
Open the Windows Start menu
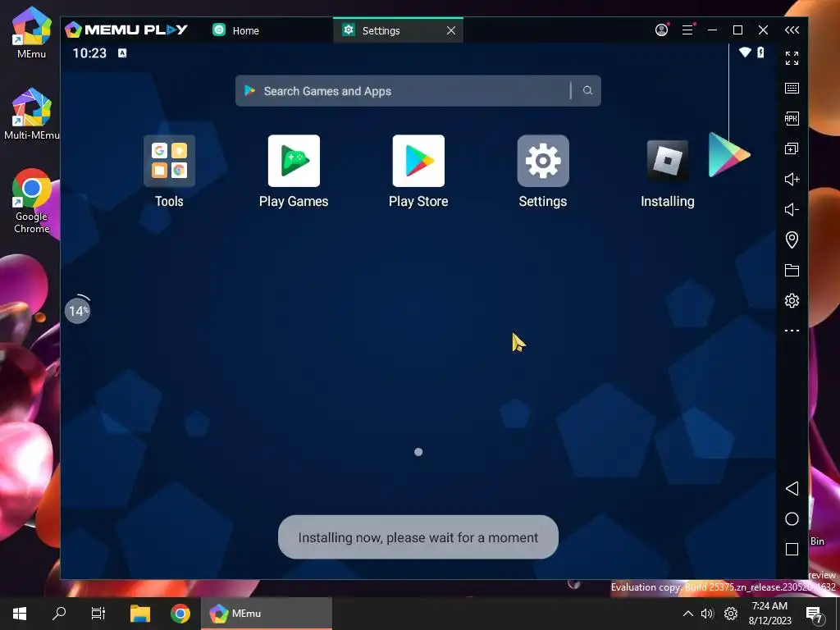[x=20, y=614]
